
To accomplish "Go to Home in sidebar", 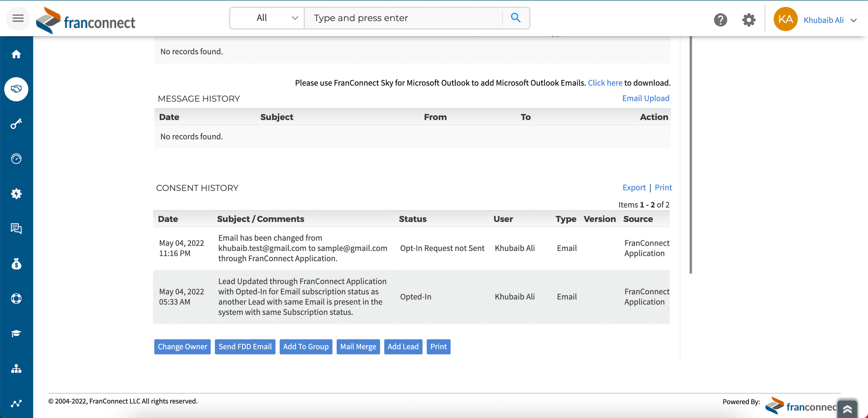I will coord(16,54).
